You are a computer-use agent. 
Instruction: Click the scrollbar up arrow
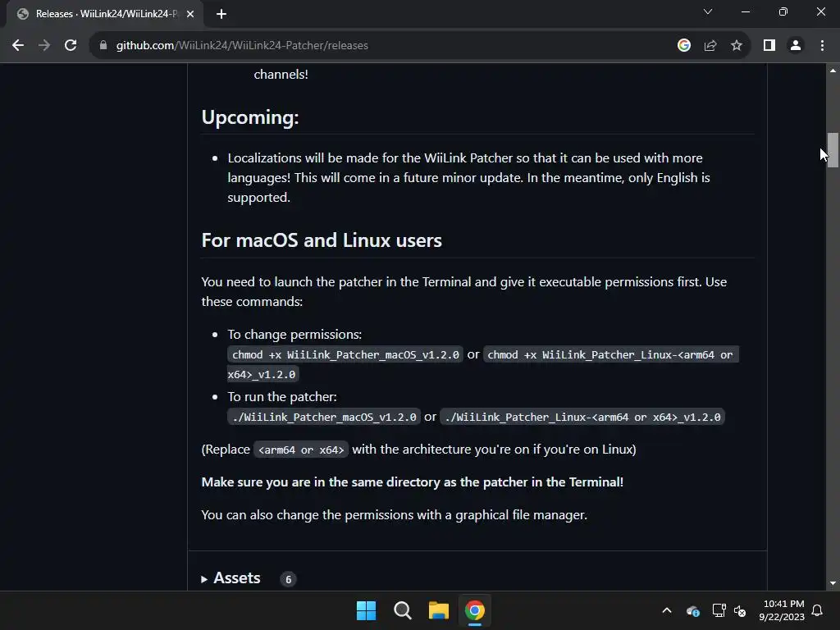(833, 71)
